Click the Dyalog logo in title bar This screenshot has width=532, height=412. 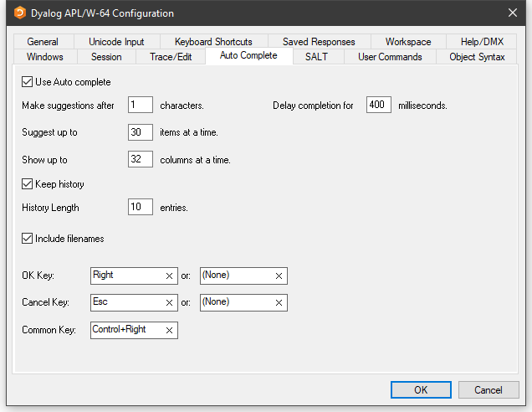pyautogui.click(x=20, y=13)
